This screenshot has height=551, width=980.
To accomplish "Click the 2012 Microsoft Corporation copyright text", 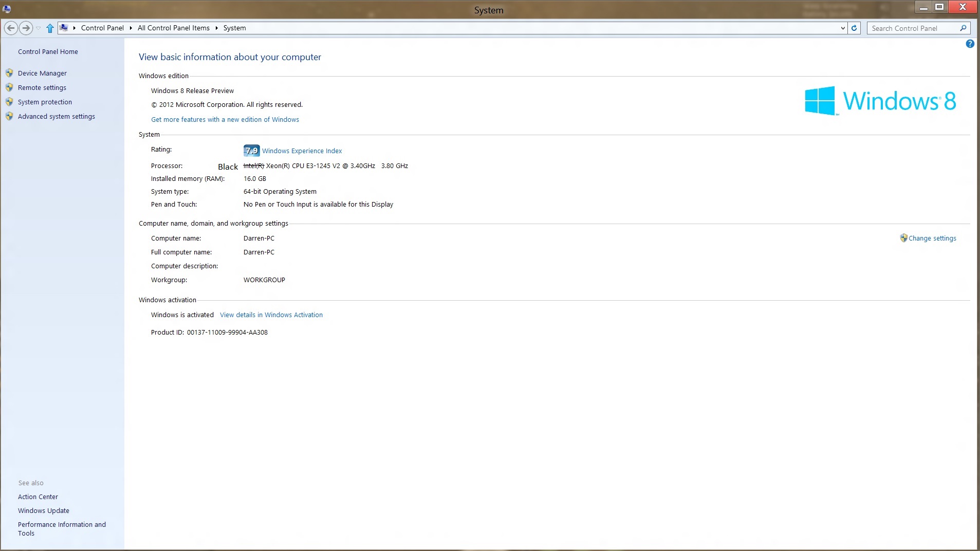I will [x=227, y=105].
